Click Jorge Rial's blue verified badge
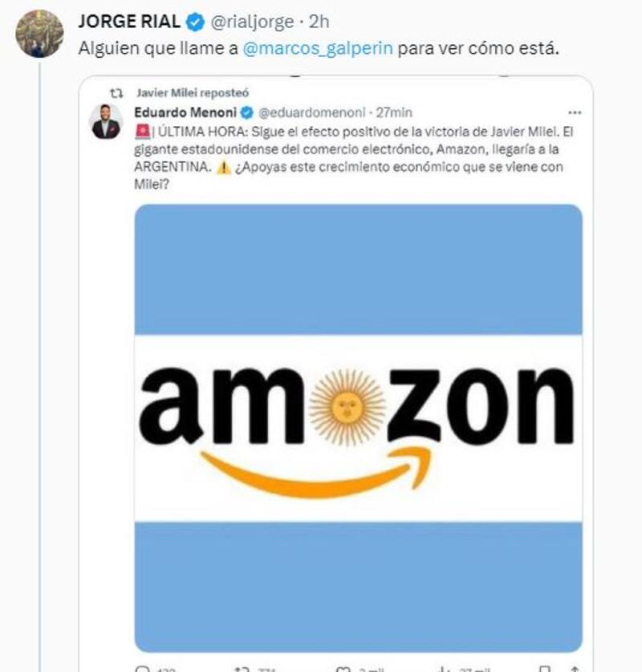This screenshot has height=672, width=642. click(195, 22)
